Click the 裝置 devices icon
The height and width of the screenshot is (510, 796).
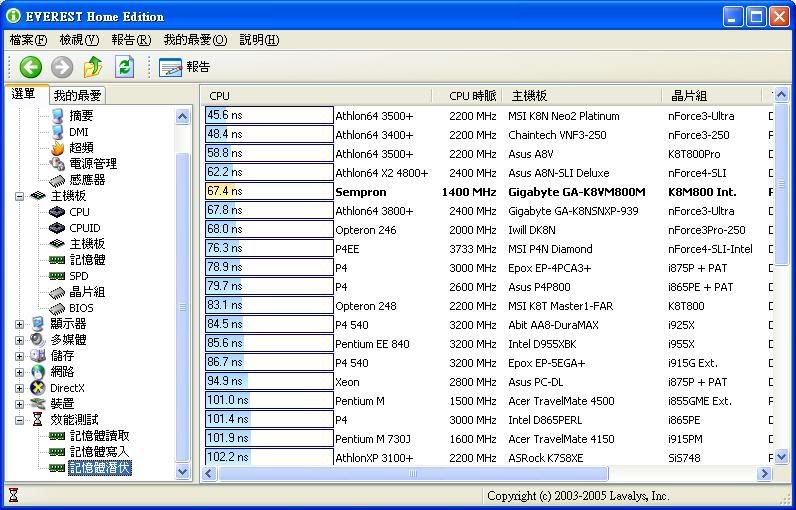(x=38, y=404)
